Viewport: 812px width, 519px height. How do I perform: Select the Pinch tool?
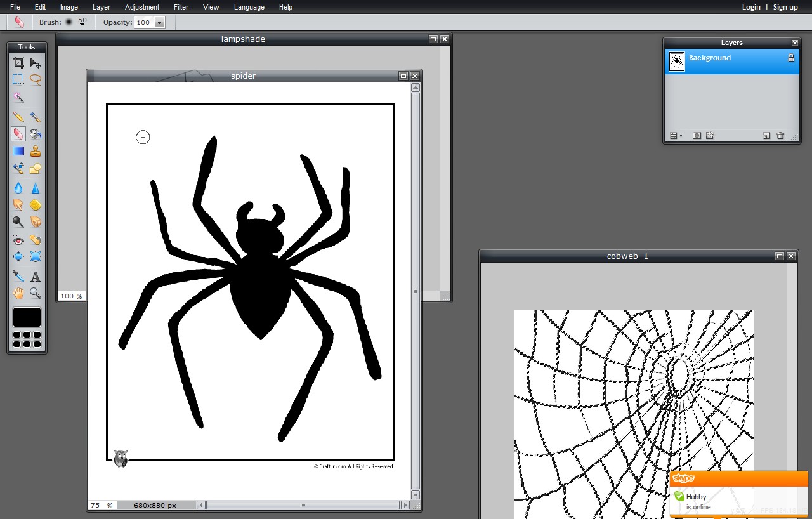(36, 257)
